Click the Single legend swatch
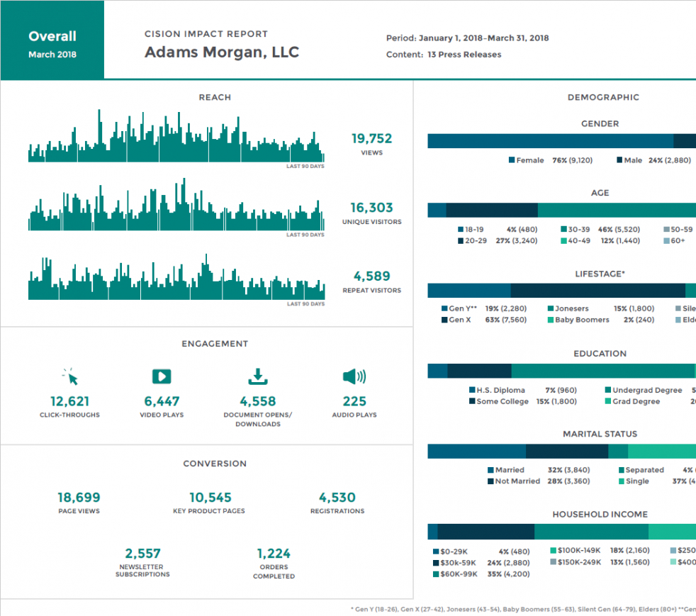The image size is (696, 616). click(622, 481)
